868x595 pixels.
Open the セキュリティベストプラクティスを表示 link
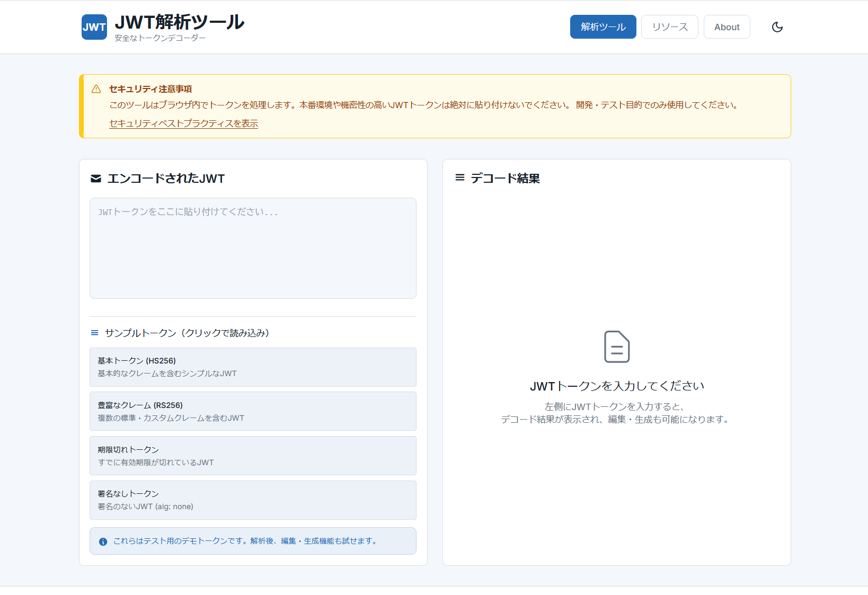pos(183,123)
